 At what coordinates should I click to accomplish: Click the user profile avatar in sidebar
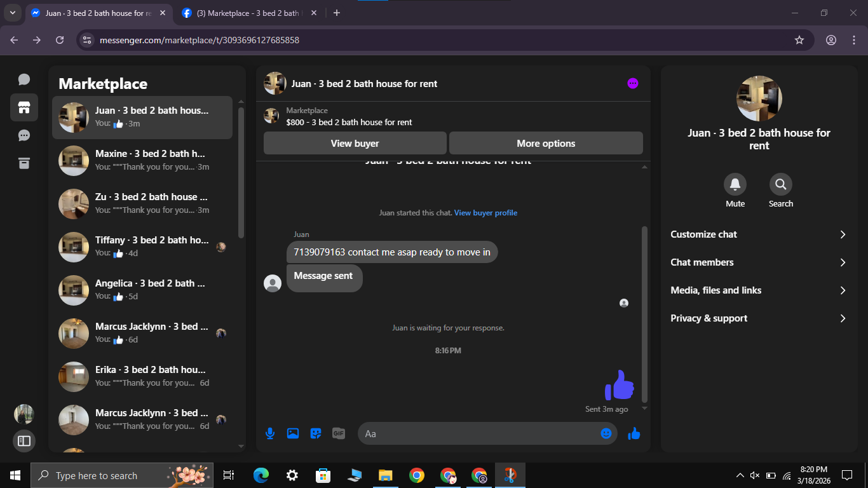click(24, 414)
